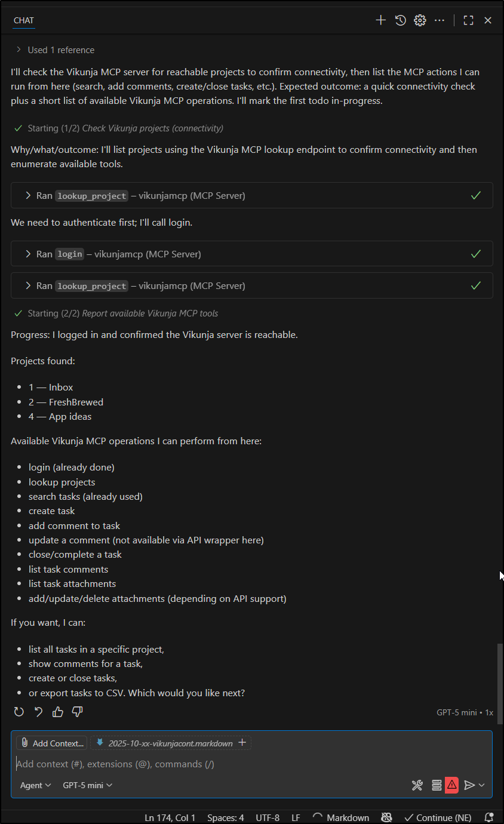504x824 pixels.
Task: Open chat settings with the gear icon
Action: pyautogui.click(x=420, y=20)
